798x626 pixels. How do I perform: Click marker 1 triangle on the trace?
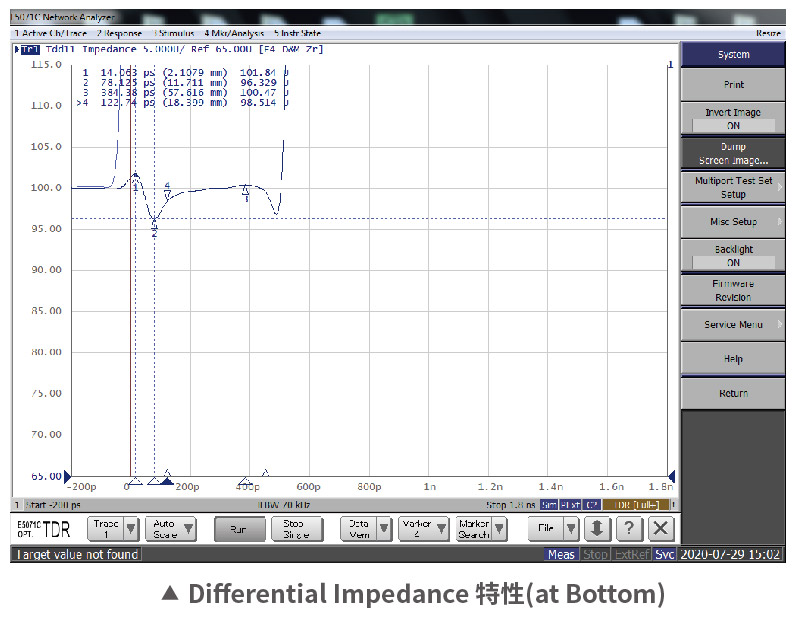pyautogui.click(x=135, y=176)
